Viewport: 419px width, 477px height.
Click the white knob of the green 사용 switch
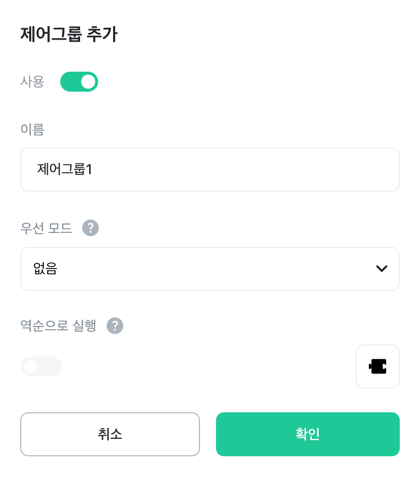[88, 82]
